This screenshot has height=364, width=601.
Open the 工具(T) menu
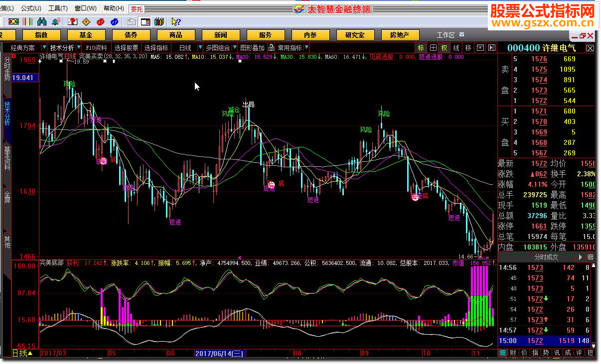click(x=58, y=8)
